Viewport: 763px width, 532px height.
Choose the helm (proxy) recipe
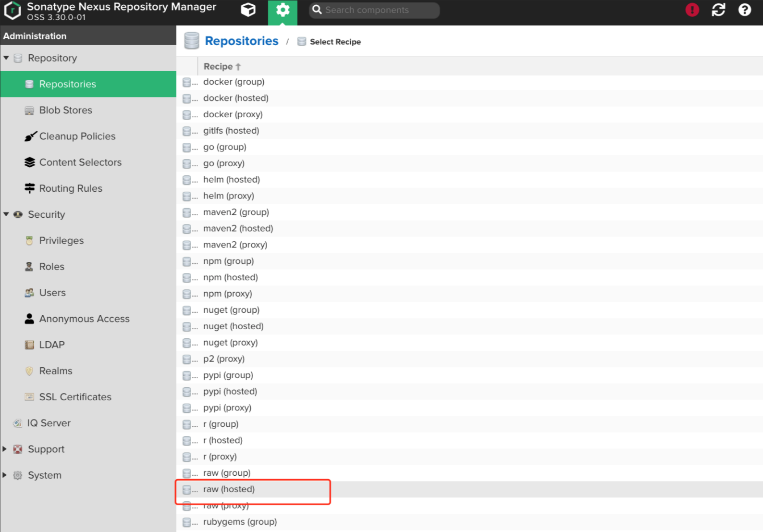pyautogui.click(x=469, y=196)
